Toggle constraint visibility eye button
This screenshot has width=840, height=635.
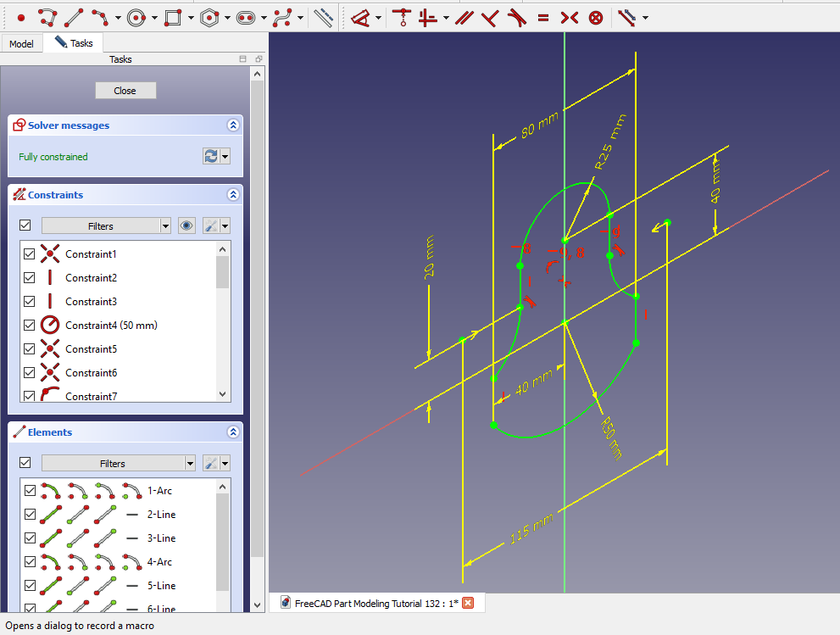[186, 226]
